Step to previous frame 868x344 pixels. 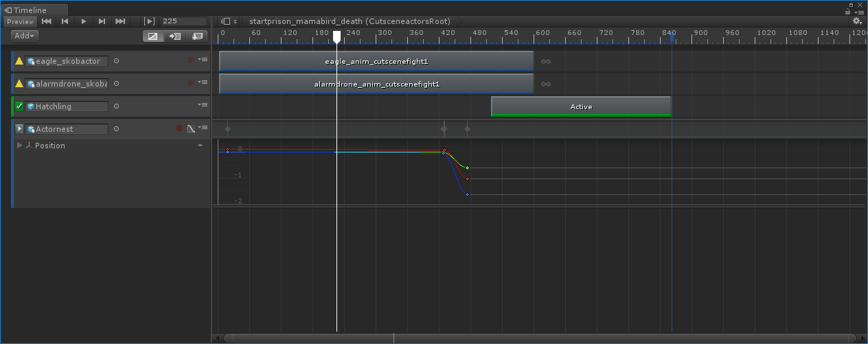[65, 21]
